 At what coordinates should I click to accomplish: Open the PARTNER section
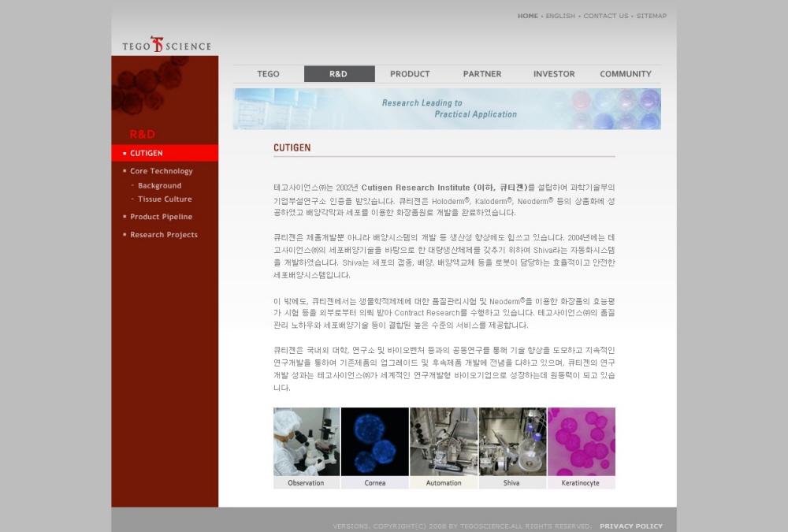point(482,74)
